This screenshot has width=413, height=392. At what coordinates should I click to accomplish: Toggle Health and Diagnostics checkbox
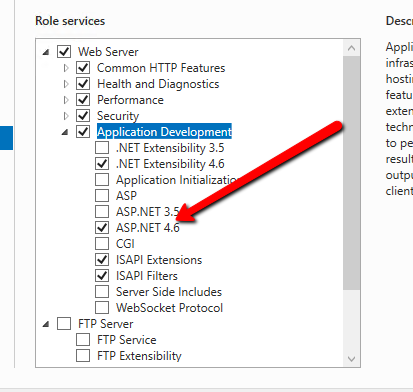point(83,84)
